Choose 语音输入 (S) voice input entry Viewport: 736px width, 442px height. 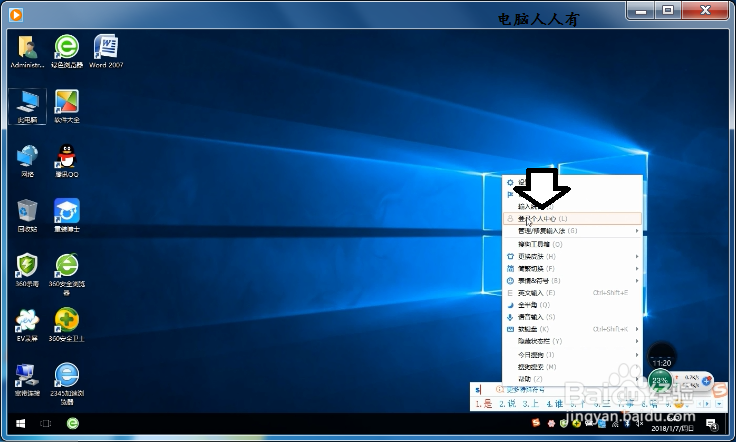tap(572, 317)
